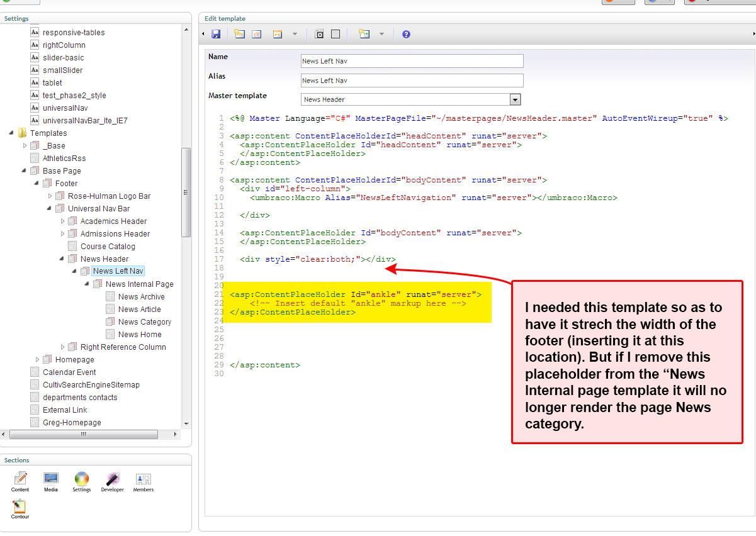Click Insert content area dotted-box icon

click(x=336, y=34)
